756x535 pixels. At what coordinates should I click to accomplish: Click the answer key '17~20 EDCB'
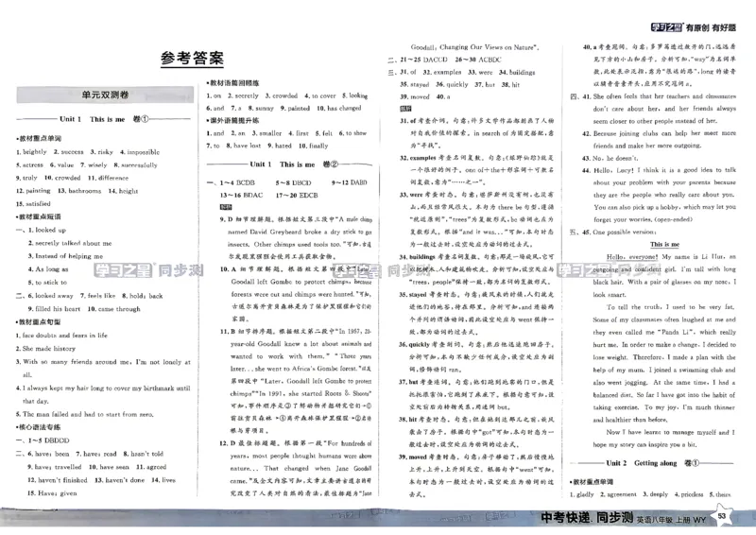coord(297,196)
